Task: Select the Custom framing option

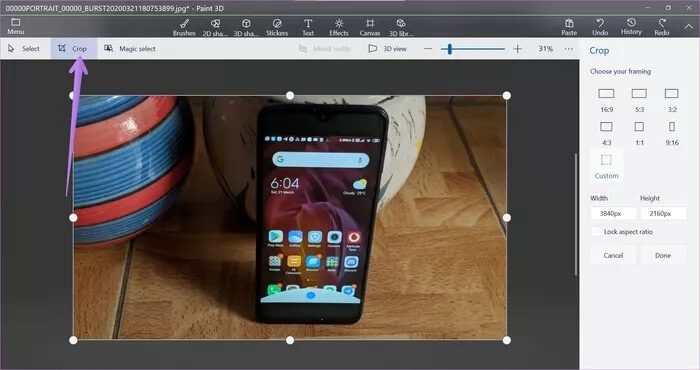Action: 606,166
